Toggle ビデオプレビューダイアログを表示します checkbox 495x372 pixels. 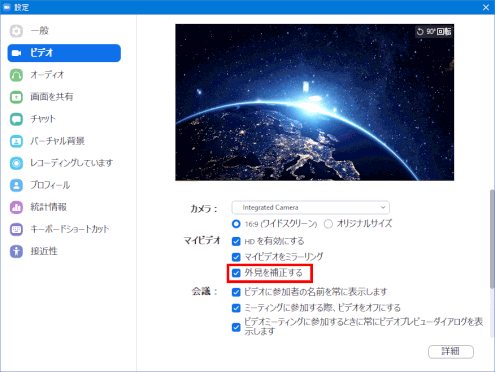(236, 327)
